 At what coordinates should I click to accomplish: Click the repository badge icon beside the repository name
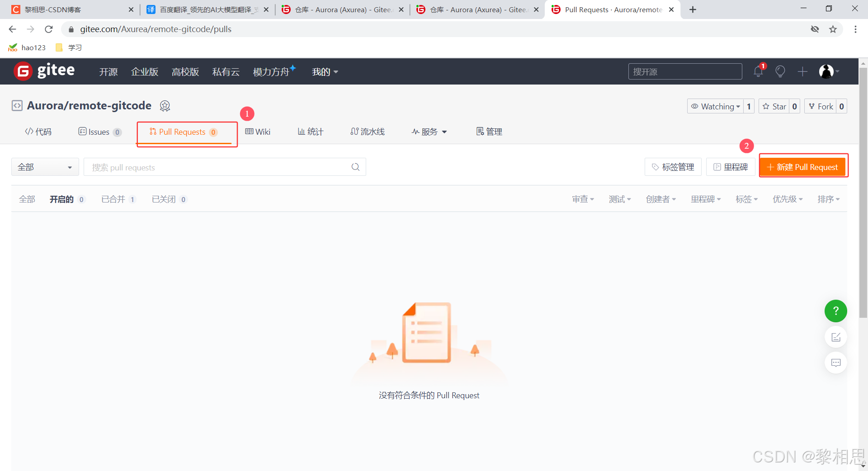coord(165,106)
